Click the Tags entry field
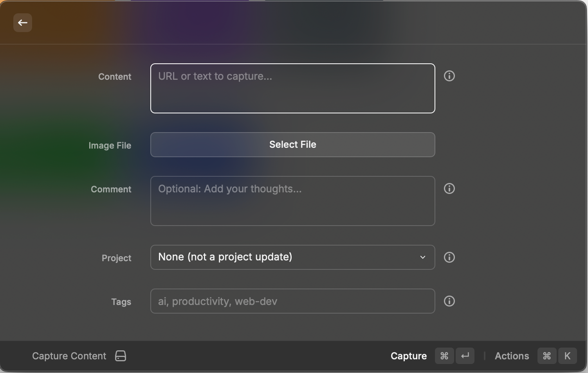The image size is (588, 373). pyautogui.click(x=292, y=301)
